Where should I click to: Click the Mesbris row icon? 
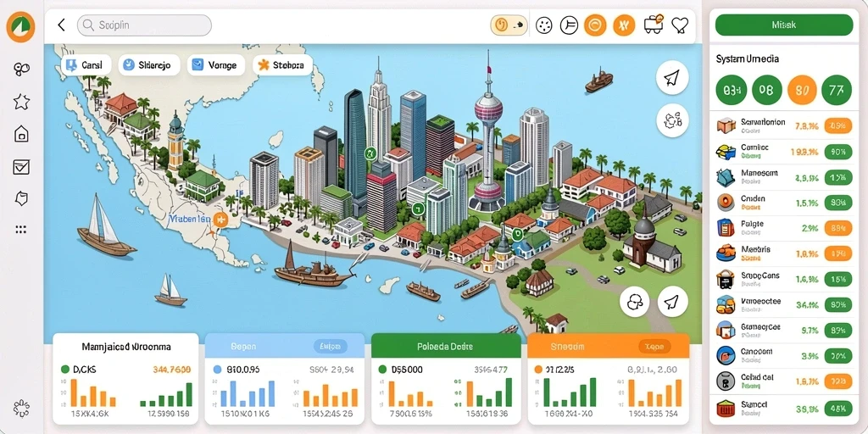click(726, 253)
